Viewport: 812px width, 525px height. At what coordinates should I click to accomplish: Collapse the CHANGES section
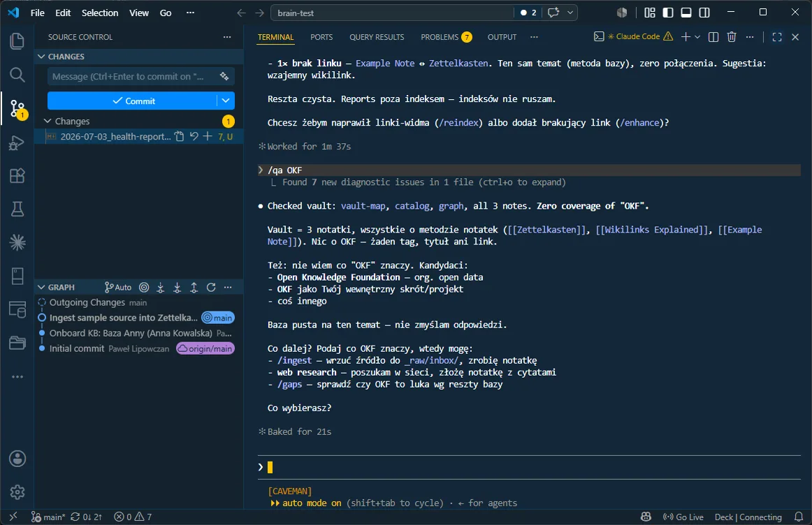[41, 57]
